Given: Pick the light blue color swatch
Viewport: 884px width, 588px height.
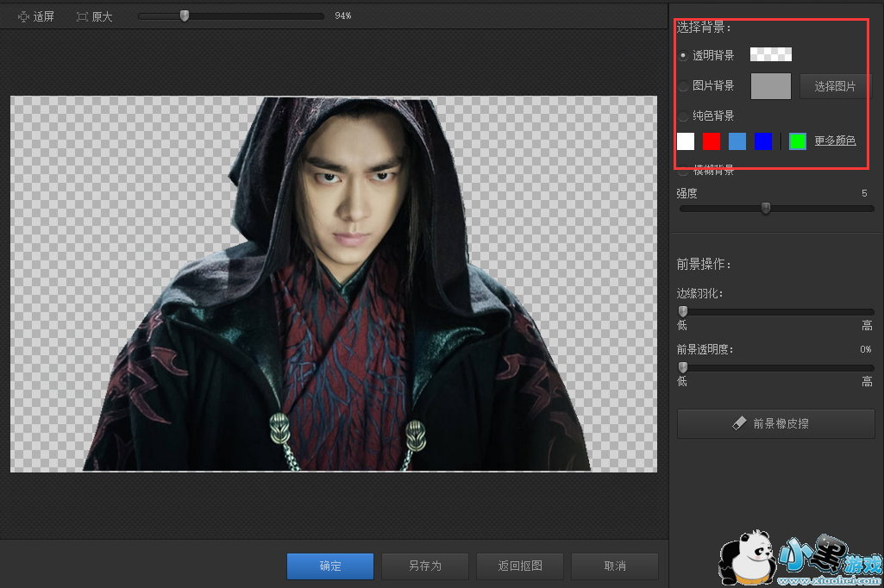Looking at the screenshot, I should click(x=737, y=141).
